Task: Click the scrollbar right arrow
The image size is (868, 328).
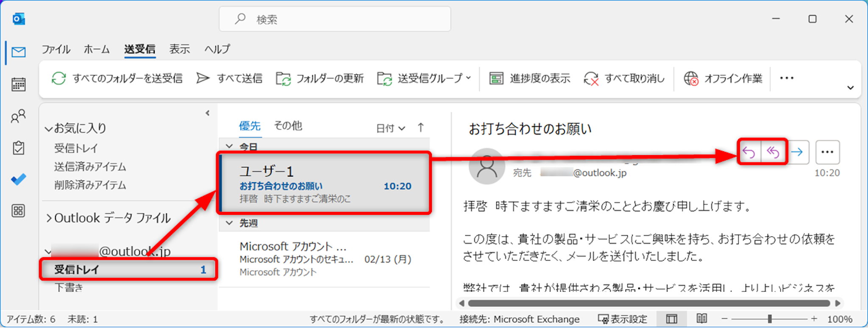Action: tap(837, 303)
